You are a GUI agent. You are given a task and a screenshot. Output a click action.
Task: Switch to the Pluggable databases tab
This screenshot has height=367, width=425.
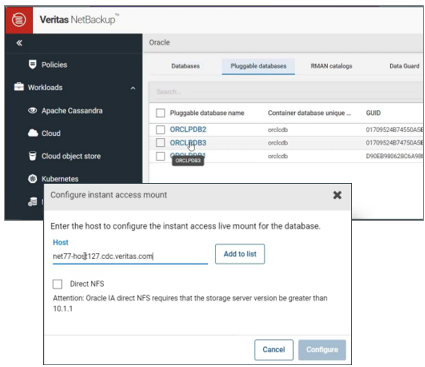pos(258,66)
